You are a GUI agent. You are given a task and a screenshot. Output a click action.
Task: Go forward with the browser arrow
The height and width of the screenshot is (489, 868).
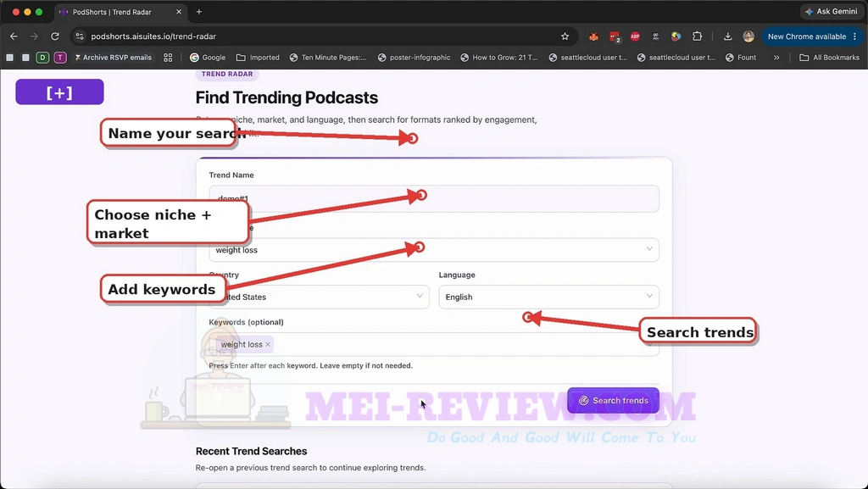coord(34,36)
